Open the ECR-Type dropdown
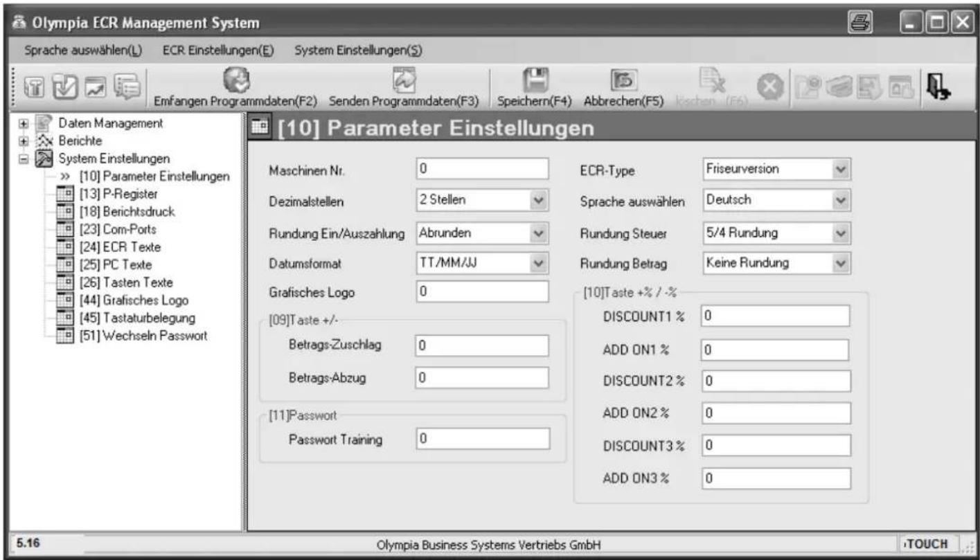Screen dimensions: 980x560 [x=841, y=169]
